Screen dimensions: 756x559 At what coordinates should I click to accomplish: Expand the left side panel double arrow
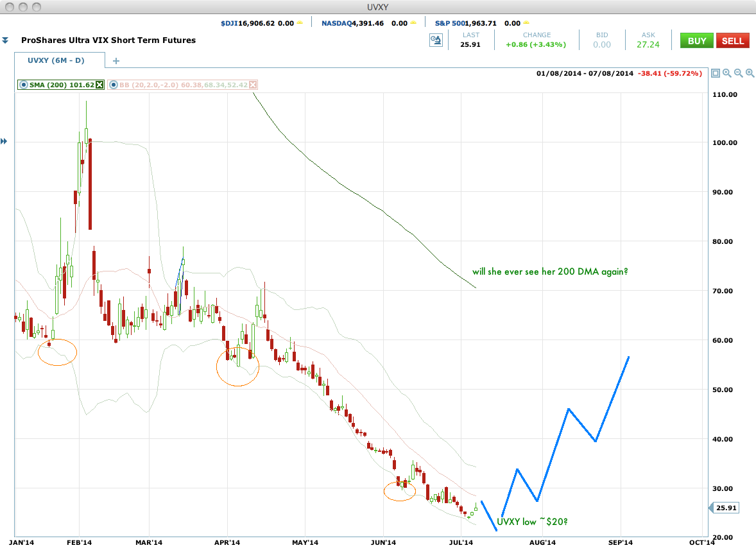[x=4, y=141]
